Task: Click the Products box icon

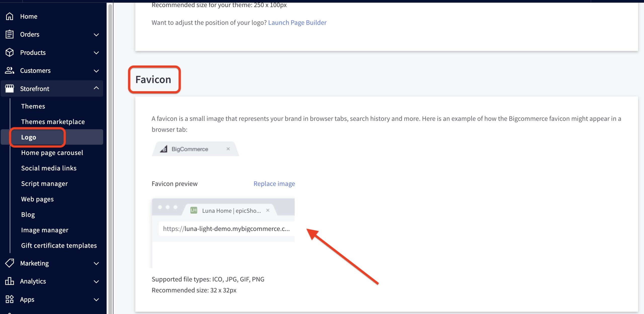Action: [x=10, y=53]
